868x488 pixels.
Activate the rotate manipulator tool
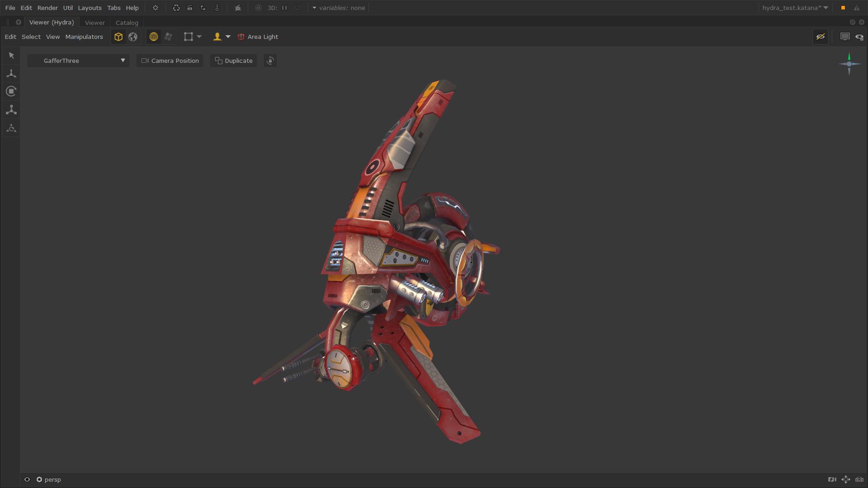click(x=11, y=91)
